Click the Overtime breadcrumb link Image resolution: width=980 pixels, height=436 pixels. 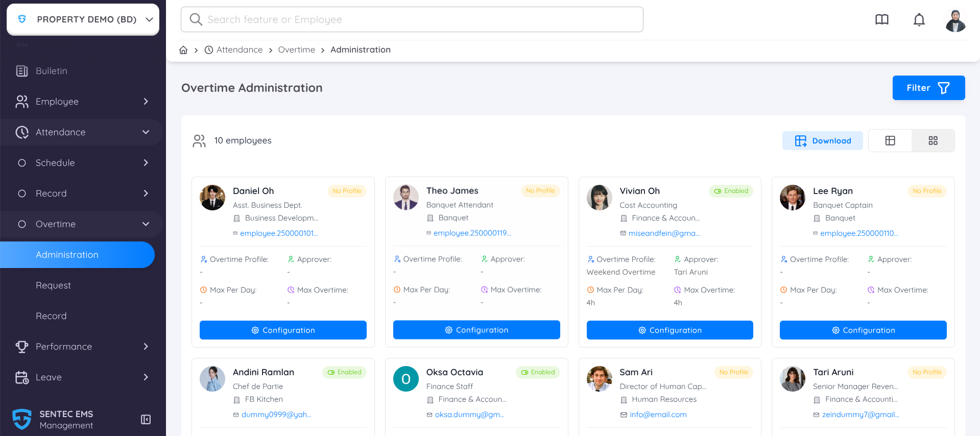(297, 50)
